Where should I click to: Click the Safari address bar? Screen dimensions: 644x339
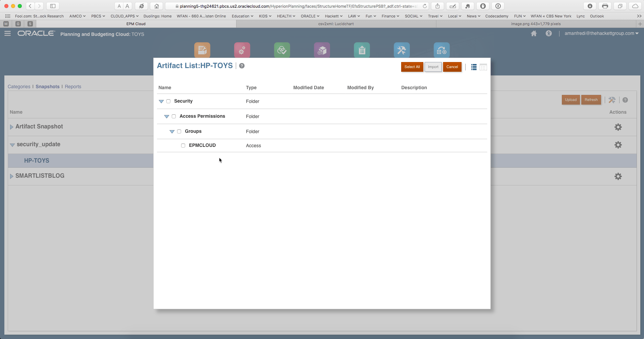(298, 6)
